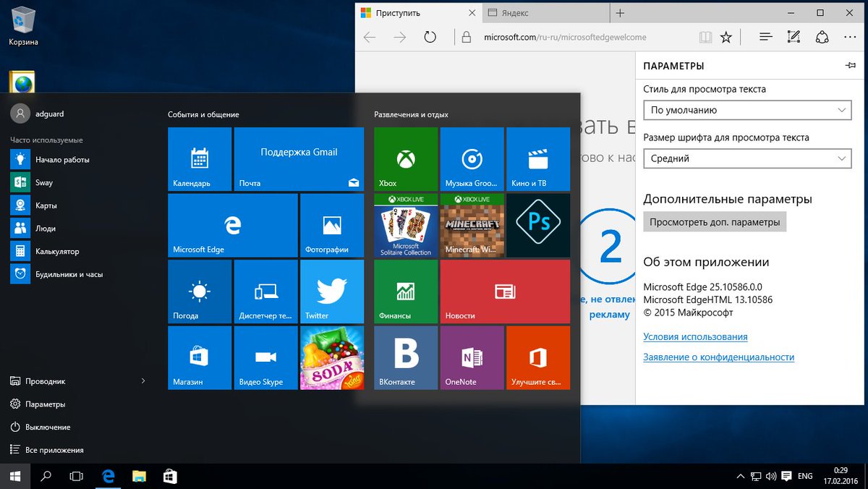Click the Edge Refresh button

pos(430,37)
